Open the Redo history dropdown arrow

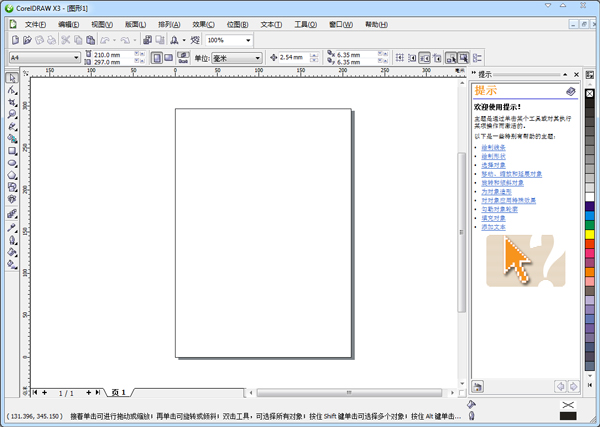click(x=135, y=40)
